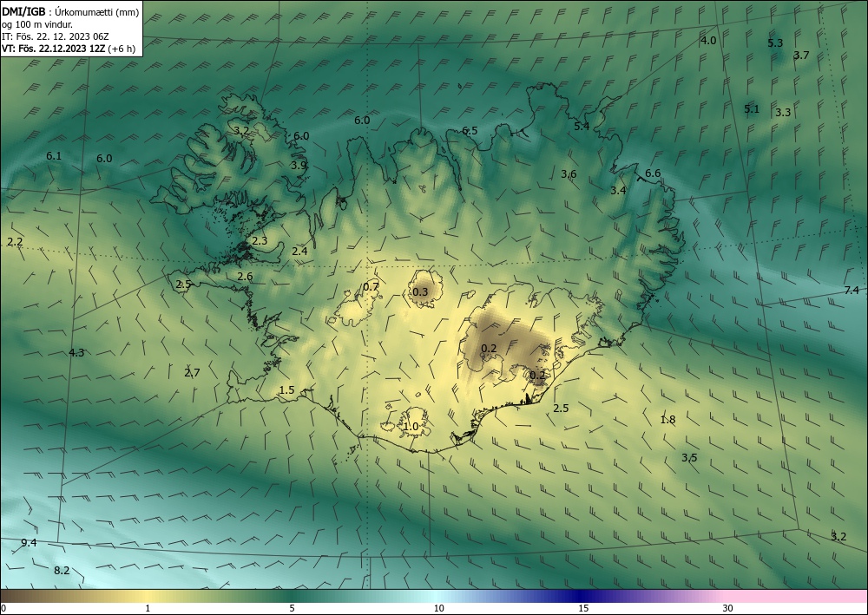
Task: Click the legend tick label 5
Action: 292,608
